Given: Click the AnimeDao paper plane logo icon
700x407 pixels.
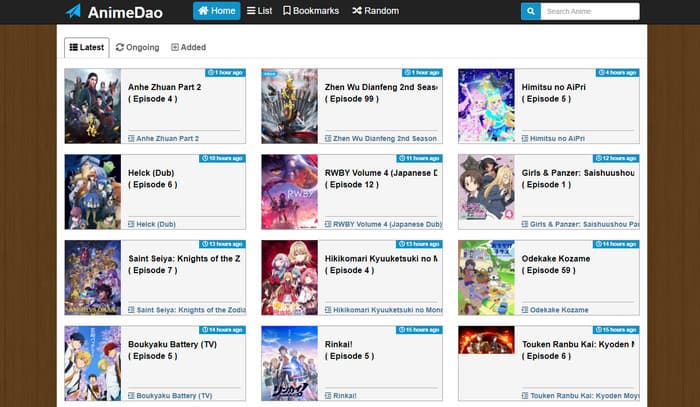Looking at the screenshot, I should (x=73, y=11).
